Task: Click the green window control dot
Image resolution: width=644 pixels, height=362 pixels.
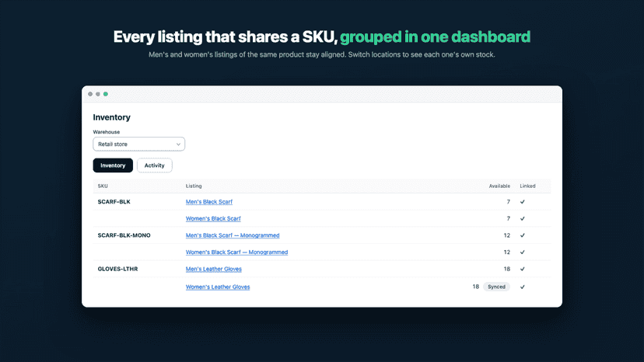Action: pos(106,94)
